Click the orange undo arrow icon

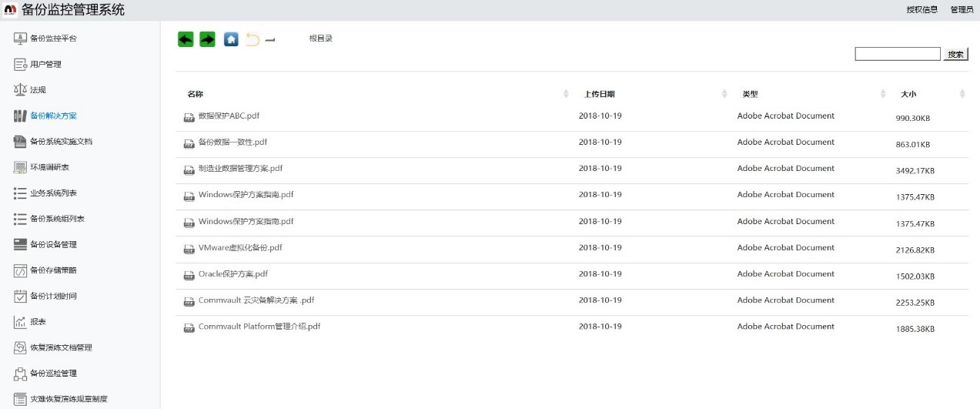[253, 39]
